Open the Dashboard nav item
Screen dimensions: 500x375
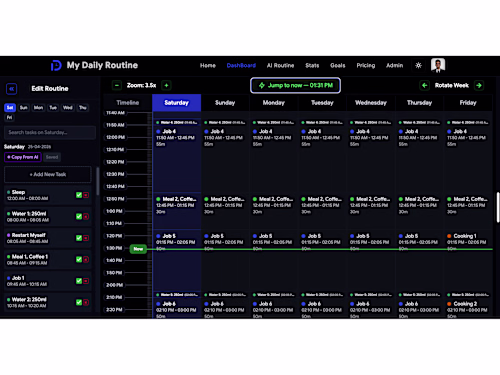(x=241, y=66)
